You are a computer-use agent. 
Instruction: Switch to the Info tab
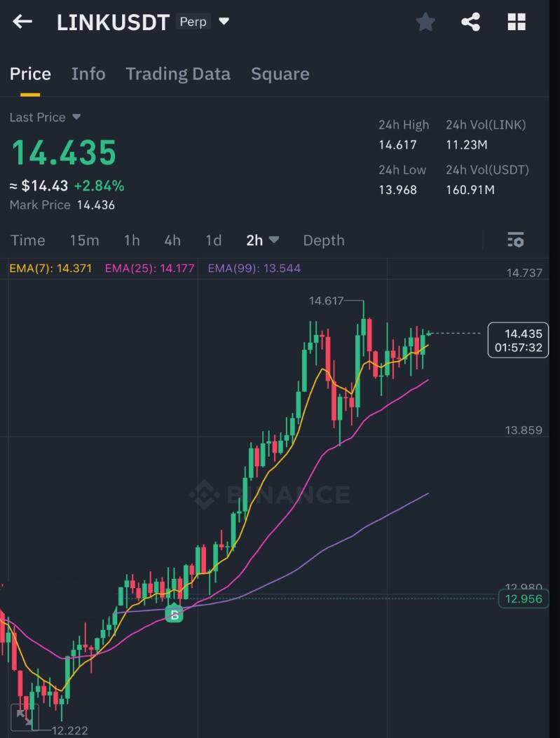pyautogui.click(x=88, y=74)
